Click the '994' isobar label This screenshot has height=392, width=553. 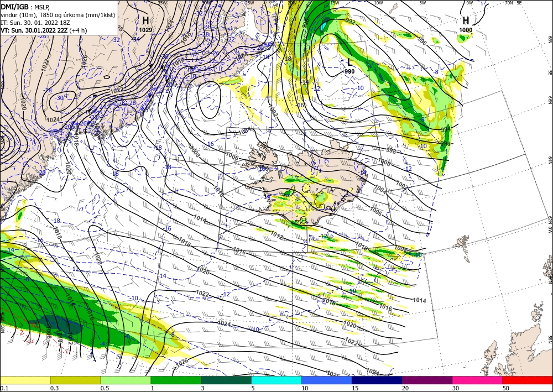click(446, 130)
